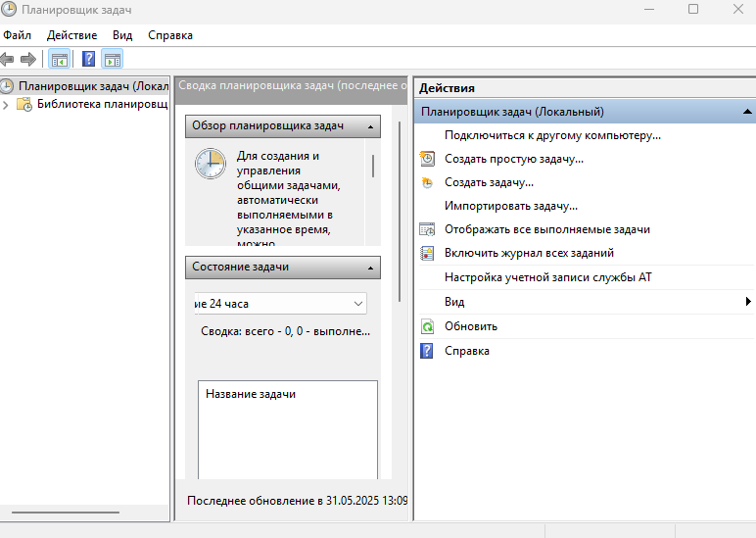756x538 pixels.
Task: Click the icon beside Создать простую задачу
Action: 427,159
